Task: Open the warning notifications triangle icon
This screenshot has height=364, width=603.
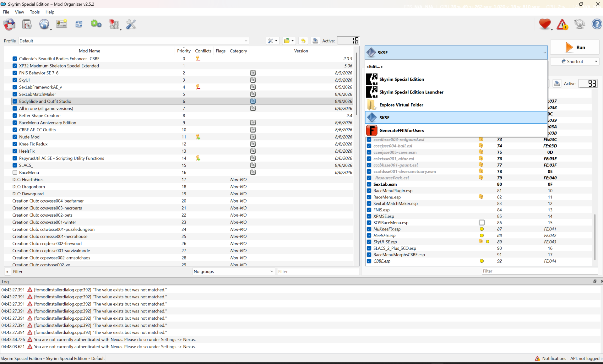Action: pos(562,24)
